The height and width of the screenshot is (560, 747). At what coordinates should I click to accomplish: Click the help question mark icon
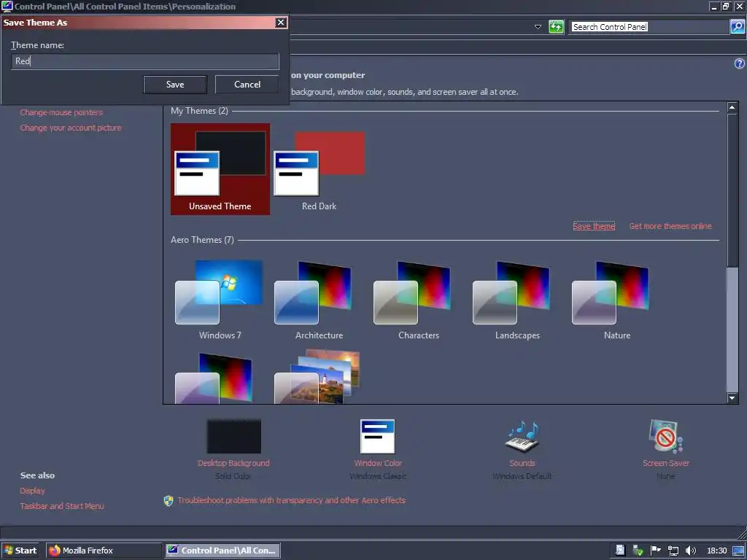pyautogui.click(x=740, y=63)
